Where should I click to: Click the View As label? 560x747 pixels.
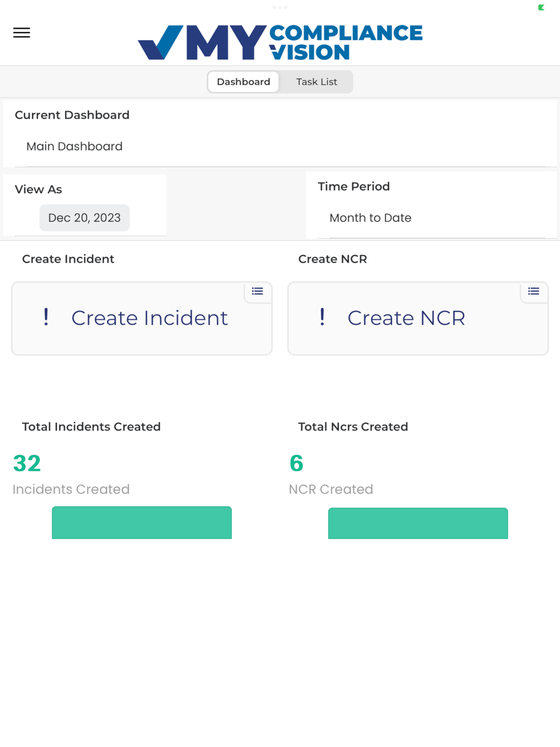[x=39, y=189]
